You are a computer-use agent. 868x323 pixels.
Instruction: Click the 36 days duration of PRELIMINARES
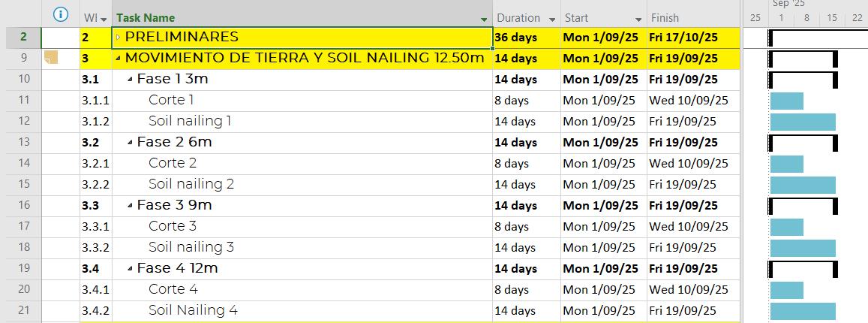point(527,38)
